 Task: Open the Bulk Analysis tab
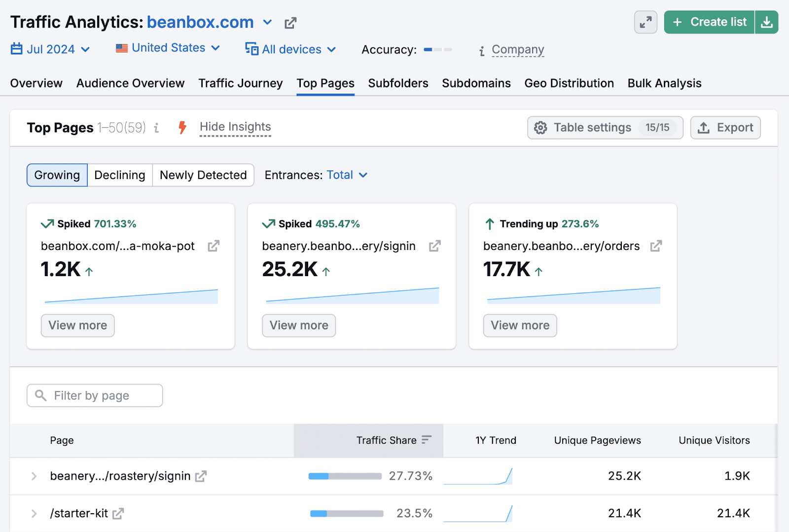665,83
